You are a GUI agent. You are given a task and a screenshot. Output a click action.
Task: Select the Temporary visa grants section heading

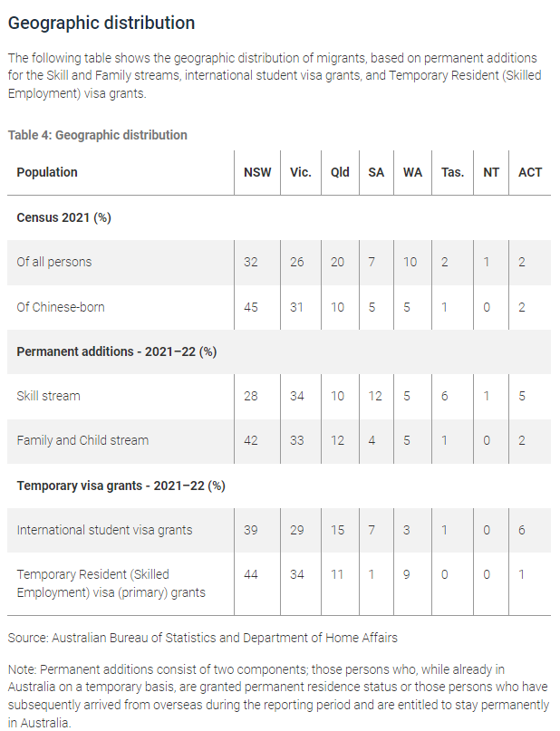coord(121,486)
